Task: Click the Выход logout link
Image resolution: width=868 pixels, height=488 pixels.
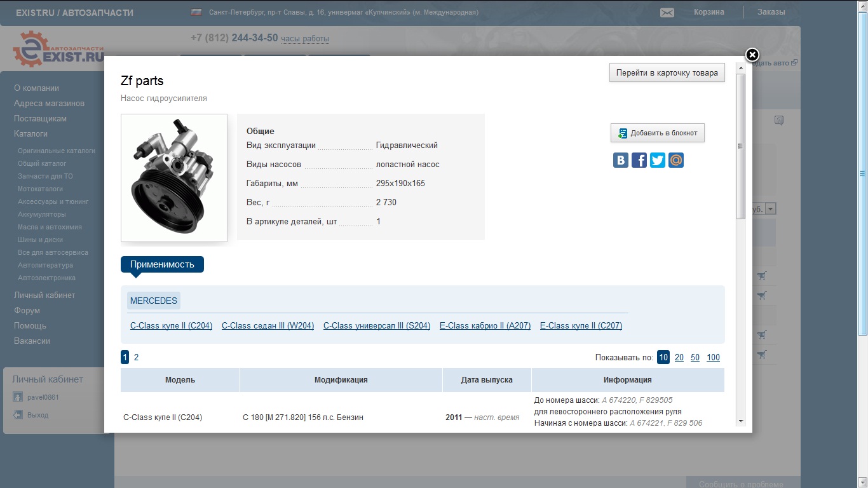Action: click(x=38, y=416)
